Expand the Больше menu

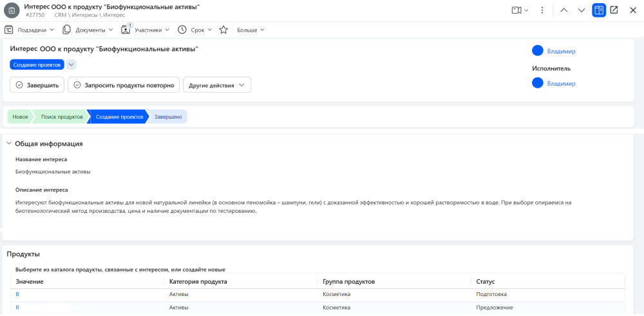click(251, 30)
